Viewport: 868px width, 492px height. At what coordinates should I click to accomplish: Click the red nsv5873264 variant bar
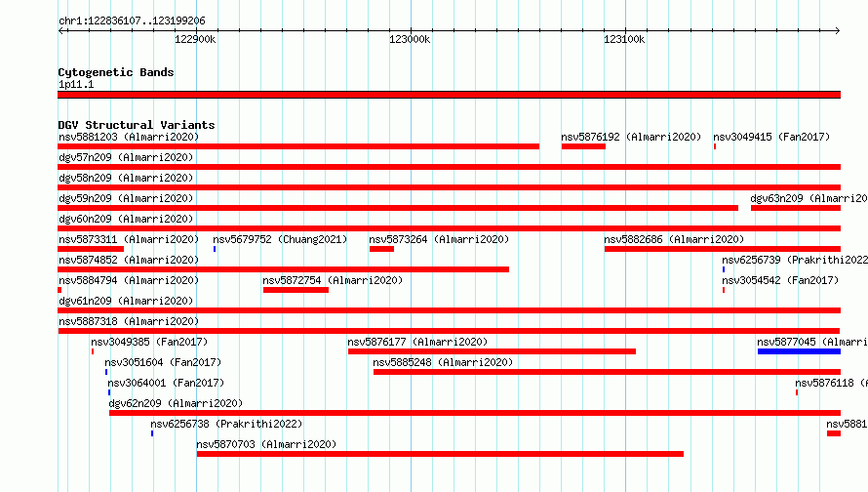coord(381,249)
